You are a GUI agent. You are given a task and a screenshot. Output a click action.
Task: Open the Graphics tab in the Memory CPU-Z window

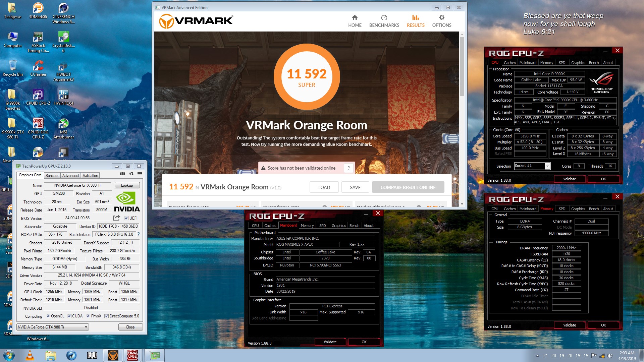578,209
